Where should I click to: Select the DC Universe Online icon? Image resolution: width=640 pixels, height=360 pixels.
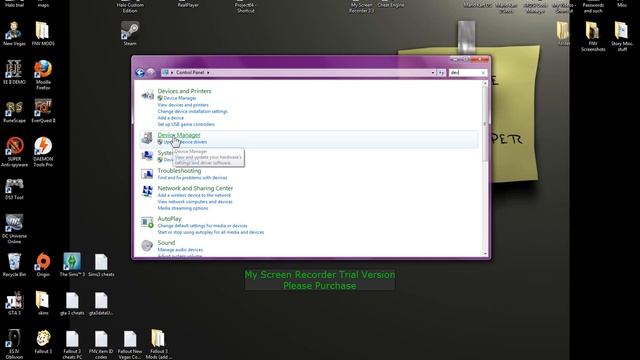coord(14,229)
